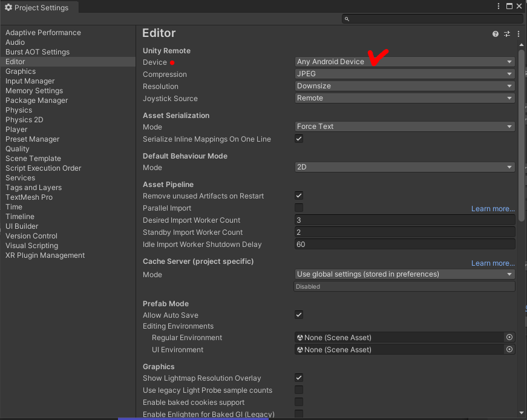This screenshot has width=527, height=420.
Task: Open XR Plugin Management settings
Action: coord(45,255)
